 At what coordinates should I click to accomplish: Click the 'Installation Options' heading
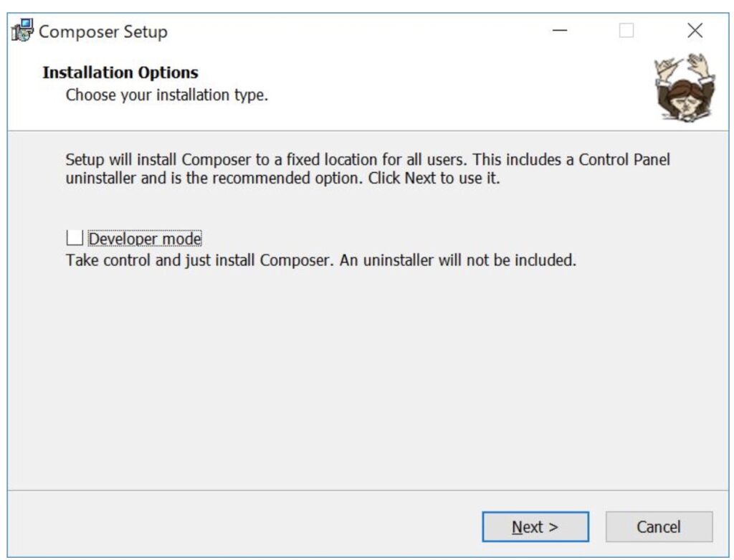(120, 72)
